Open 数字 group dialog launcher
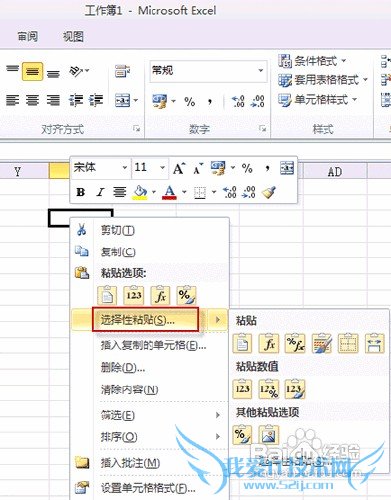391x500 pixels. 263,128
